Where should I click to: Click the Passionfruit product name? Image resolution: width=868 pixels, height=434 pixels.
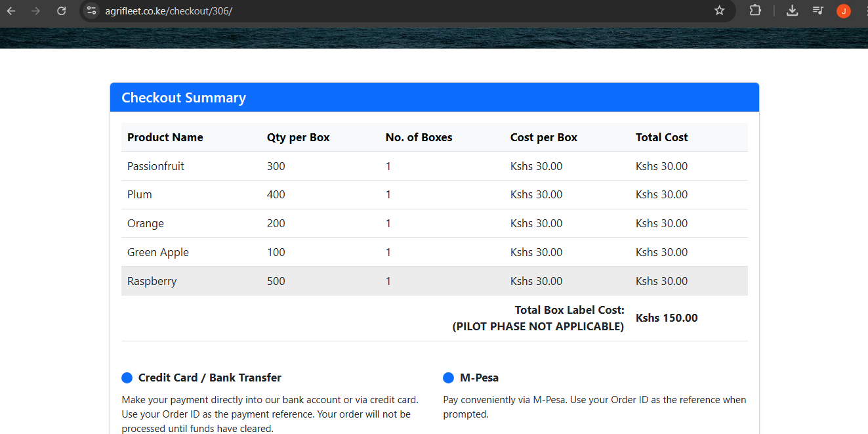point(155,166)
